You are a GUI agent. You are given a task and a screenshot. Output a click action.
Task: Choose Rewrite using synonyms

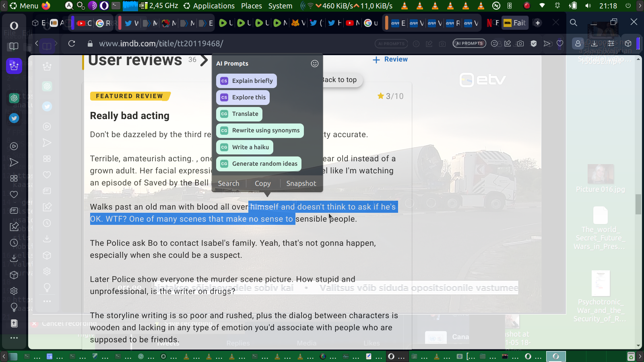click(x=260, y=130)
